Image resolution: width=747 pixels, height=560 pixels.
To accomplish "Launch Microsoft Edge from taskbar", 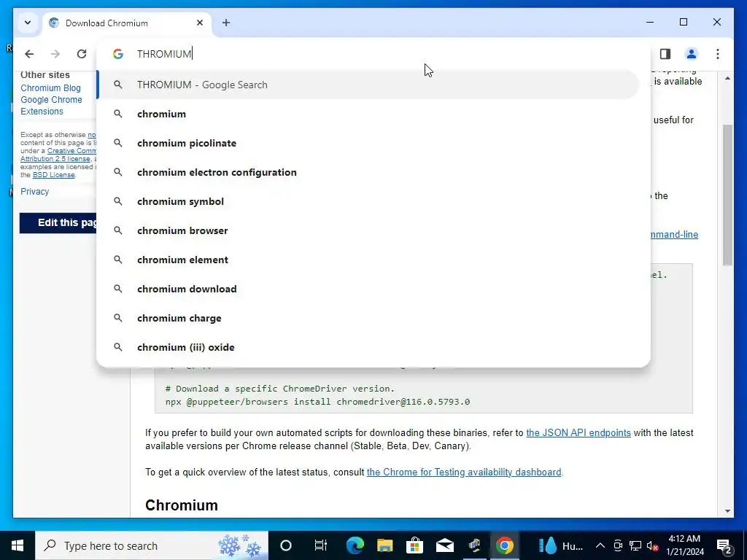I will [x=355, y=545].
